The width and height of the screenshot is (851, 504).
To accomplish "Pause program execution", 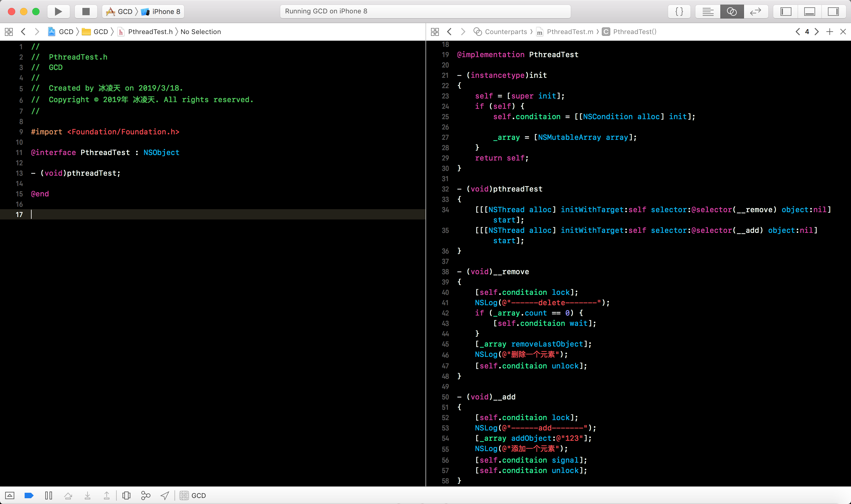I will [49, 495].
